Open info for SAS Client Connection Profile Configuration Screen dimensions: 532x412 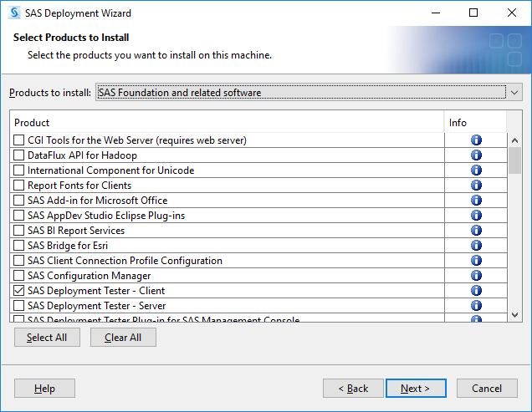click(x=476, y=261)
